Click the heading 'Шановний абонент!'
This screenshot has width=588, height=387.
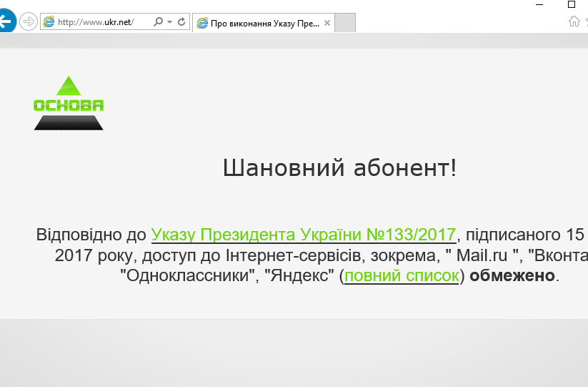click(340, 167)
